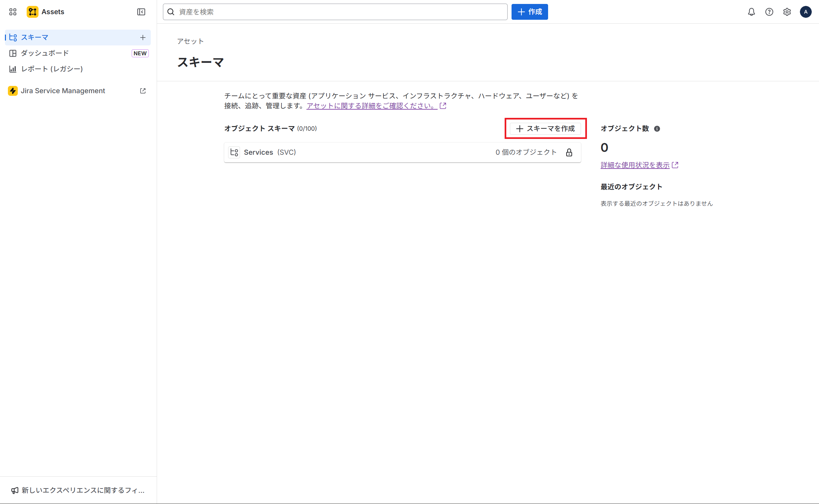
Task: Open the help question mark icon
Action: pos(769,12)
